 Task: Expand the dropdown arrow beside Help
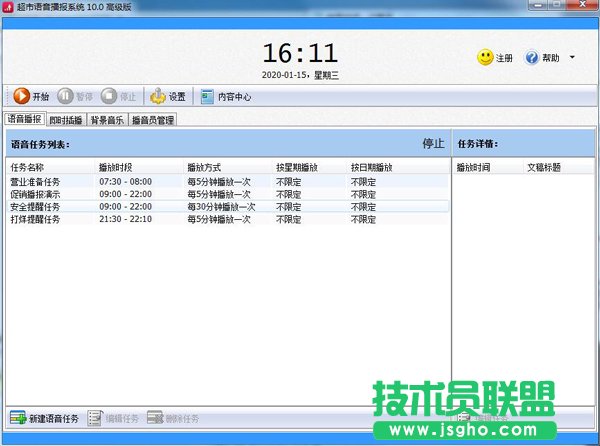572,57
